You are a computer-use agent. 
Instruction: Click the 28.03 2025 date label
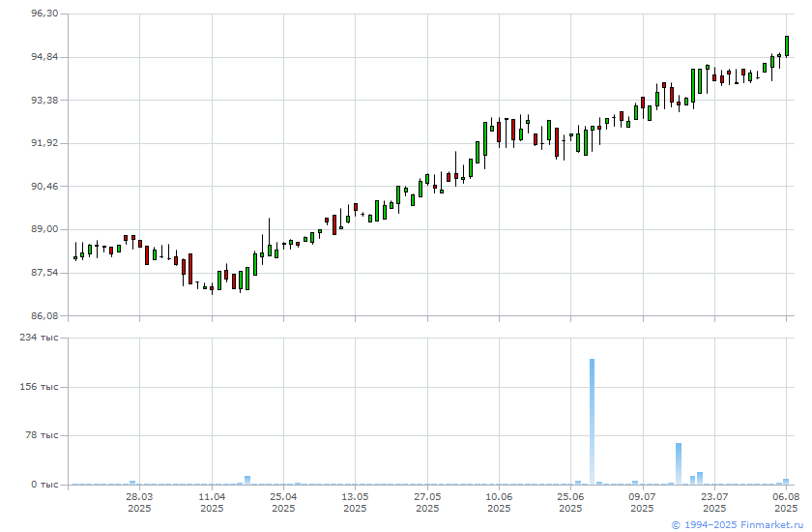tap(139, 502)
